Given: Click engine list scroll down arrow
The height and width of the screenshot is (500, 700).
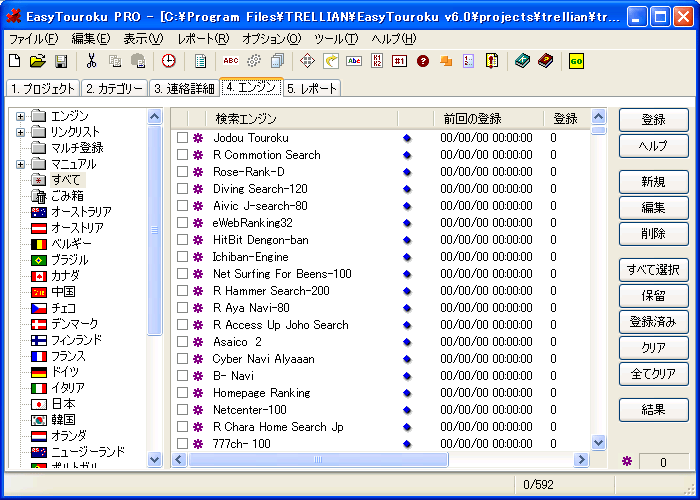Looking at the screenshot, I should pyautogui.click(x=599, y=442).
